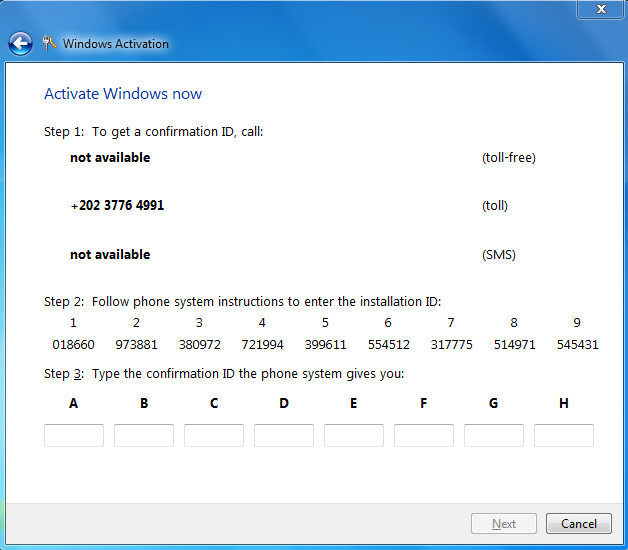Click installation ID group 514971
This screenshot has width=628, height=550.
[x=514, y=345]
